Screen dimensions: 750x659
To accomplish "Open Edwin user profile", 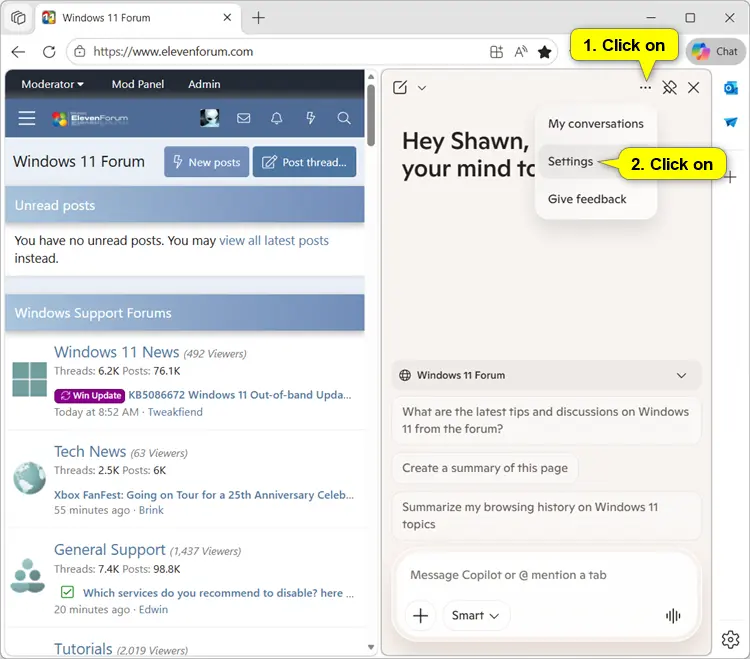I will pyautogui.click(x=154, y=610).
